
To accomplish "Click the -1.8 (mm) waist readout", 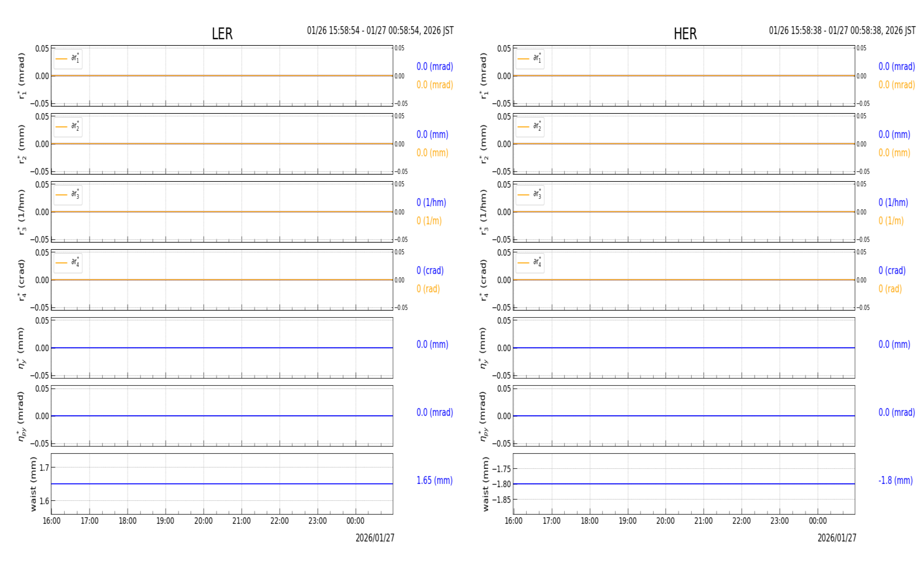I will [895, 480].
